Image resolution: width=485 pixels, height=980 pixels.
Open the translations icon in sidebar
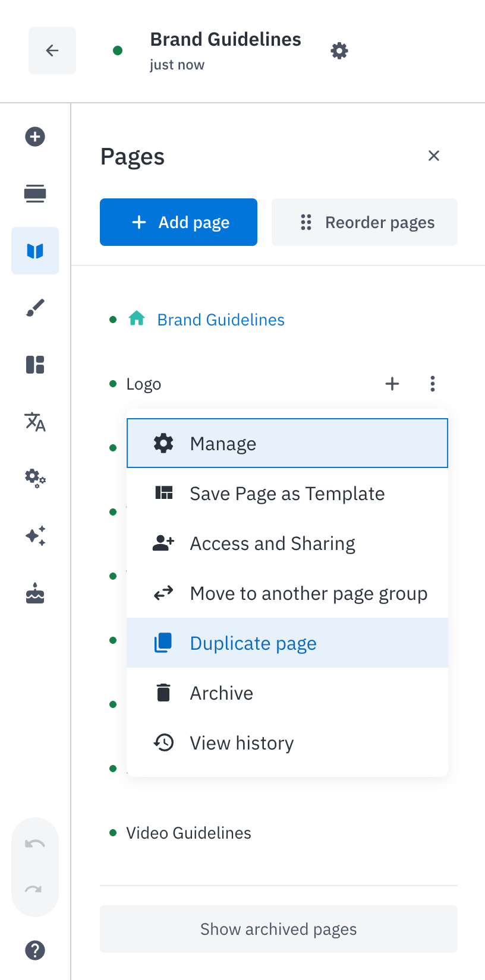[35, 422]
